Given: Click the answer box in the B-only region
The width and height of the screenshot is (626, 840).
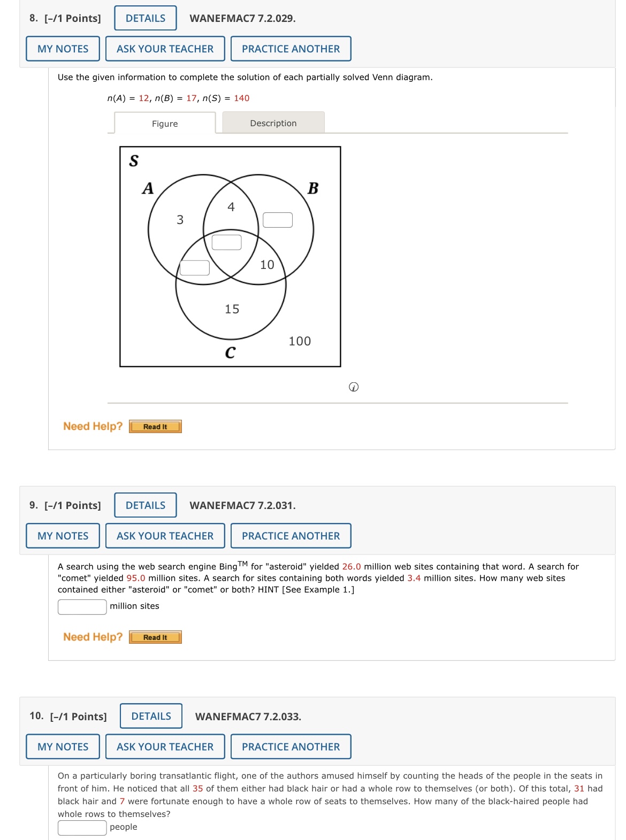Looking at the screenshot, I should coord(279,218).
